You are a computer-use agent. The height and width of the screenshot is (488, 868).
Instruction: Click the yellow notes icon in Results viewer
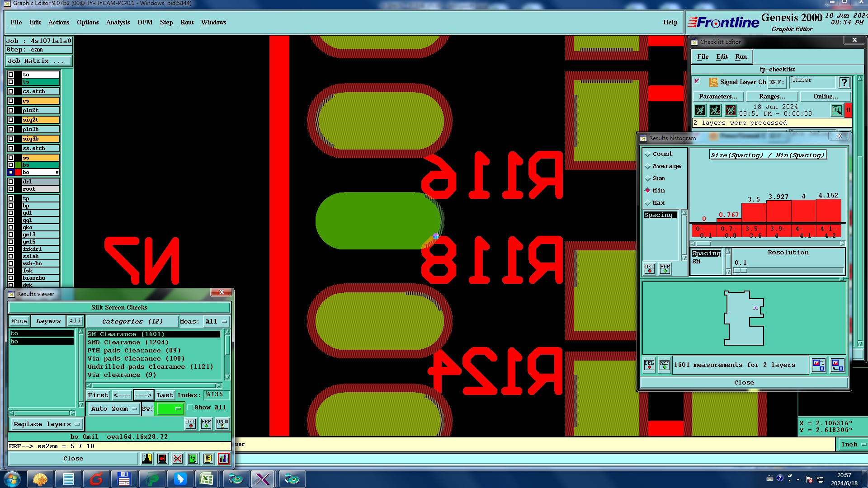(208, 459)
